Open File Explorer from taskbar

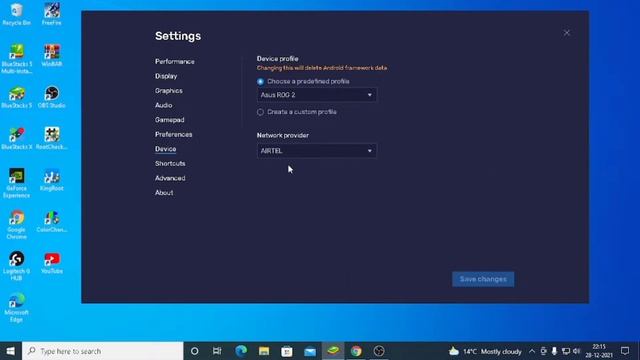pyautogui.click(x=264, y=351)
